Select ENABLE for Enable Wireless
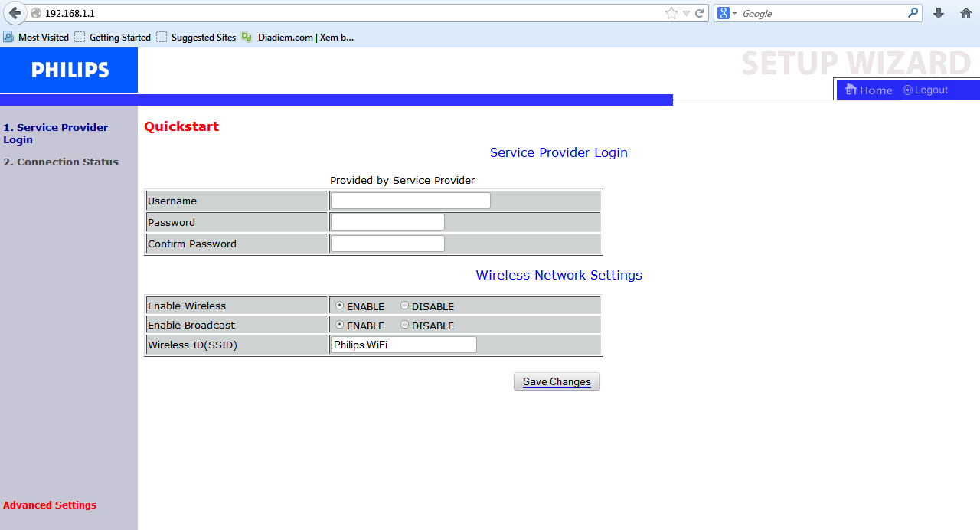This screenshot has width=980, height=530. click(x=339, y=306)
